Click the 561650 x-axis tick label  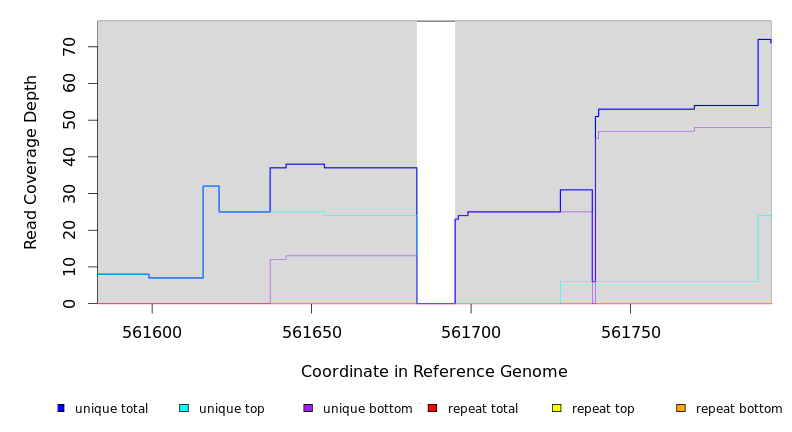(x=311, y=332)
